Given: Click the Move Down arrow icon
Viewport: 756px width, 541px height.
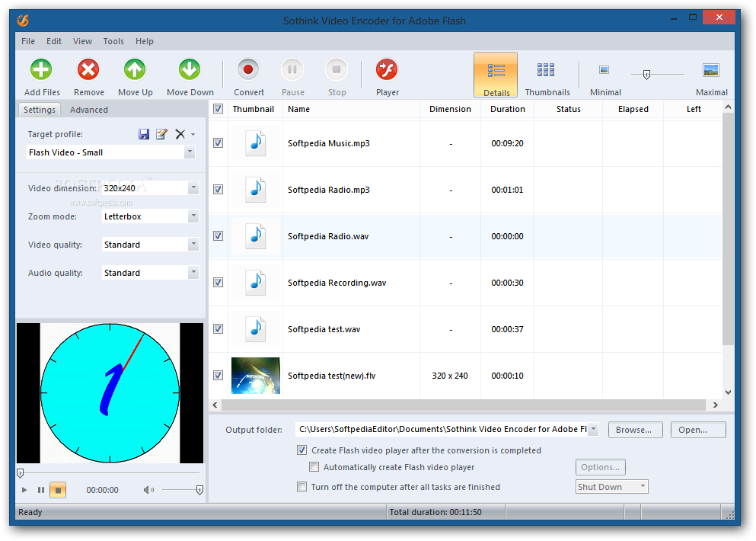Looking at the screenshot, I should click(190, 70).
